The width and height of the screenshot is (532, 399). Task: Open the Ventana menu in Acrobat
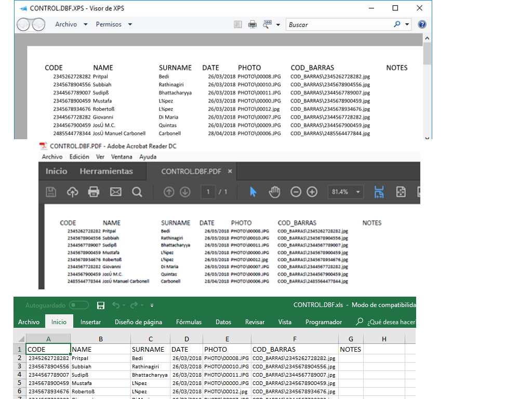click(x=121, y=157)
